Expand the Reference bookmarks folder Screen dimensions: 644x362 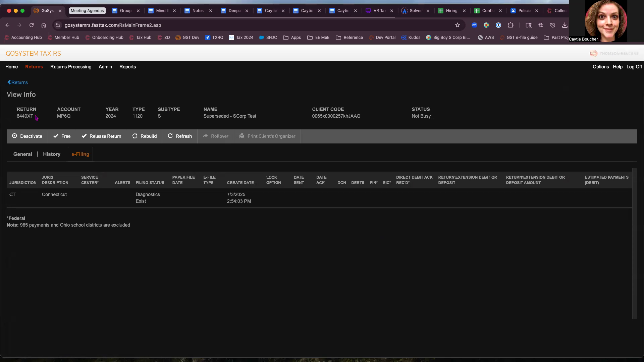[350, 38]
